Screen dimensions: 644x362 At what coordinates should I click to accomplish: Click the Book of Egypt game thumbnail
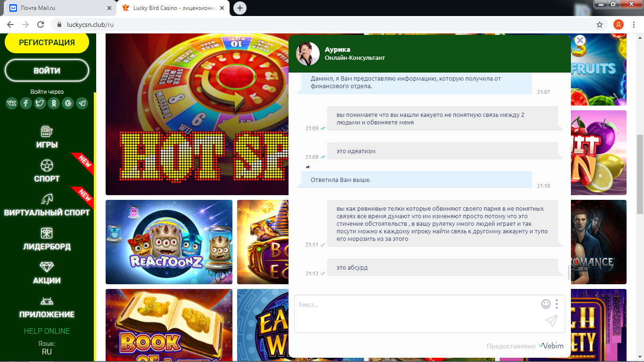click(x=263, y=242)
